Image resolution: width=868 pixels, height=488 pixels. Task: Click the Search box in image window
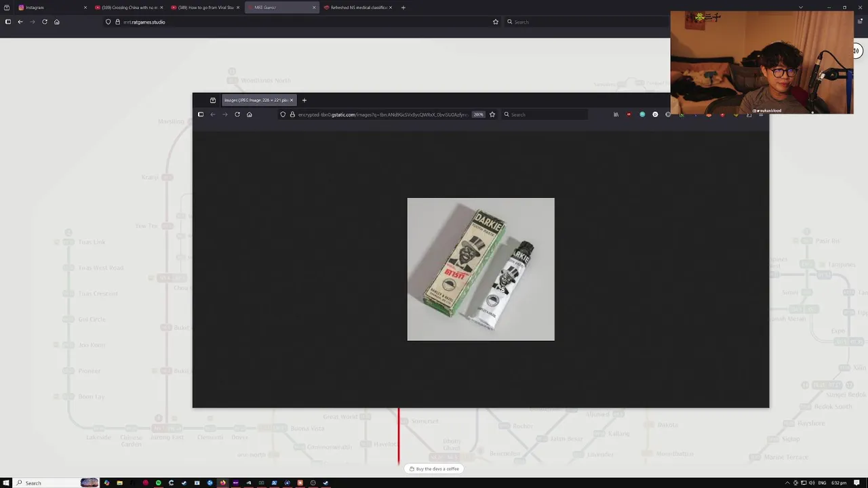tap(545, 115)
